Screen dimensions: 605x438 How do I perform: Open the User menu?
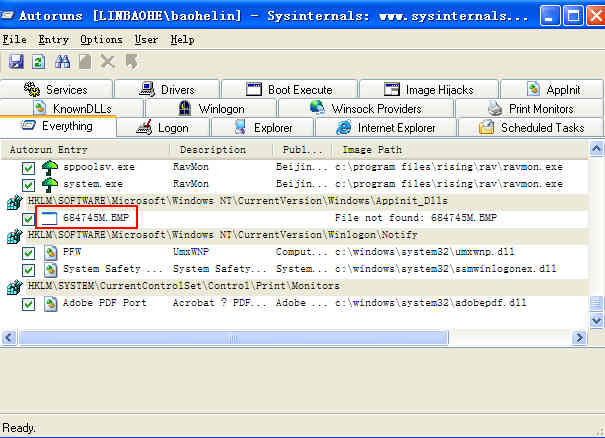point(146,39)
